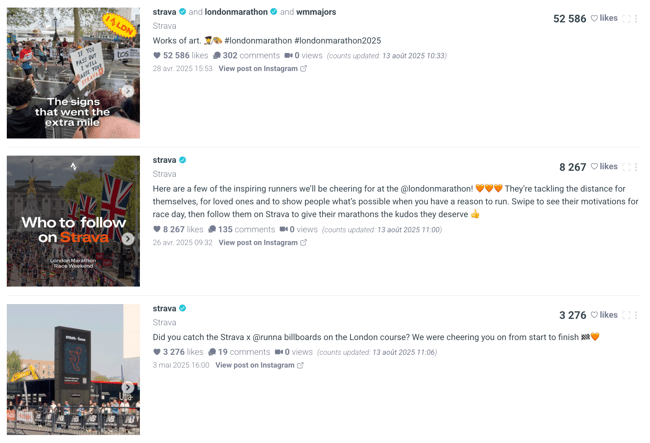This screenshot has height=443, width=650.
Task: Open the three-dot menu on the 52 586 likes post
Action: (635, 18)
